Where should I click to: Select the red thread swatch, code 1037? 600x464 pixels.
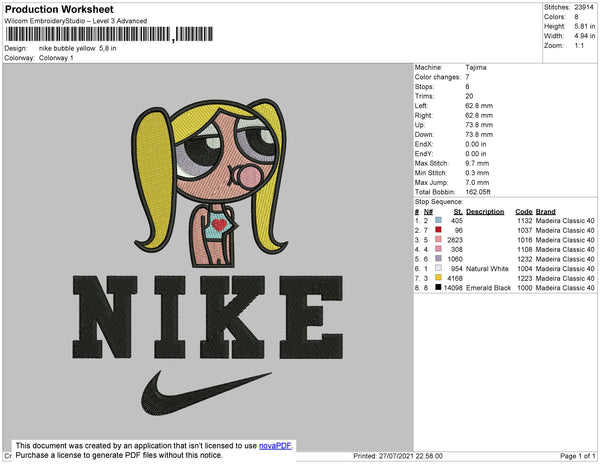(438, 230)
